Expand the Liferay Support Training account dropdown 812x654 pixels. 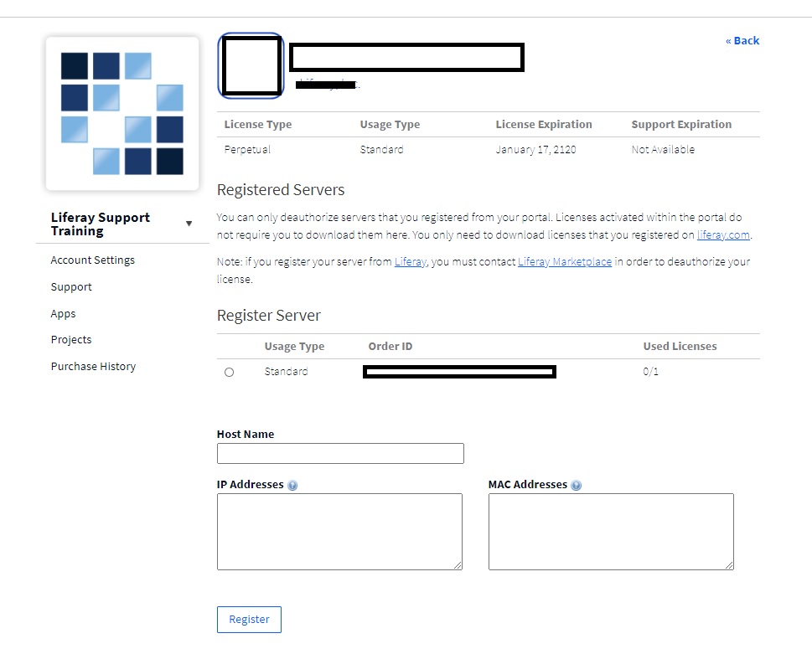click(189, 224)
